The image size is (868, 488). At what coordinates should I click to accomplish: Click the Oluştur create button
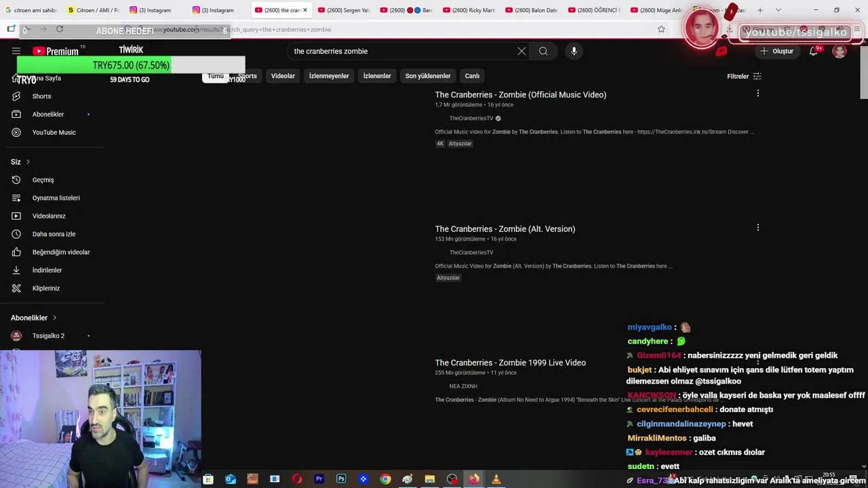(x=776, y=51)
